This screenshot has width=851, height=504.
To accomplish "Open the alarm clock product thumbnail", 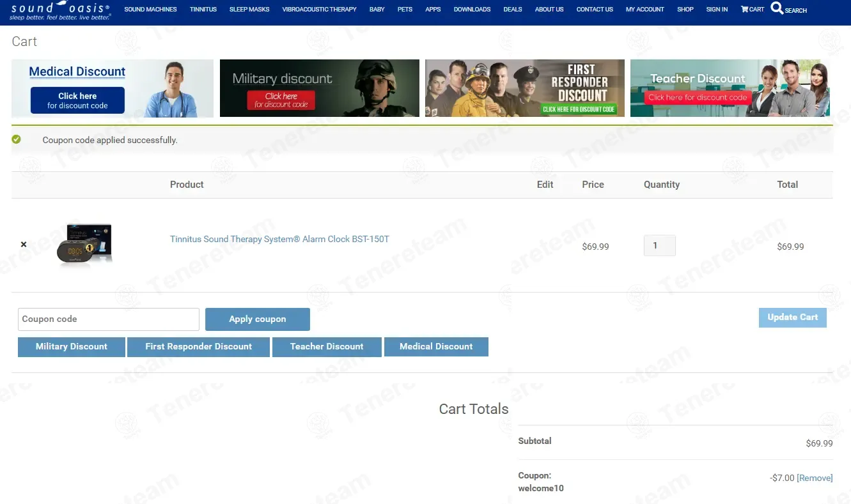I will pos(84,245).
